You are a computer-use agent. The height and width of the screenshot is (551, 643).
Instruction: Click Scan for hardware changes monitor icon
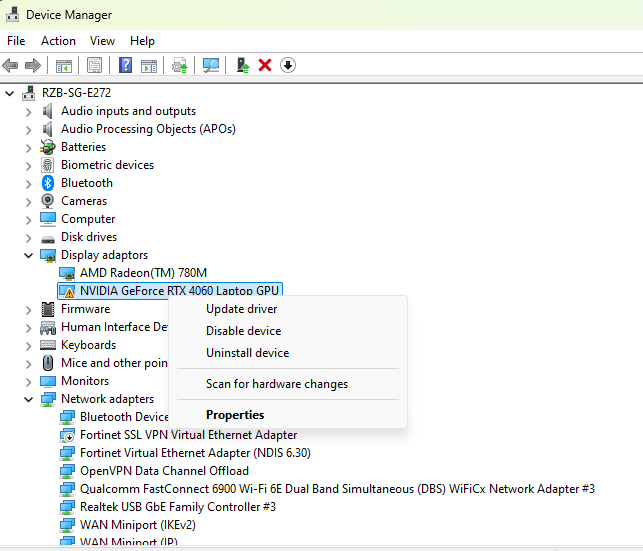(211, 65)
